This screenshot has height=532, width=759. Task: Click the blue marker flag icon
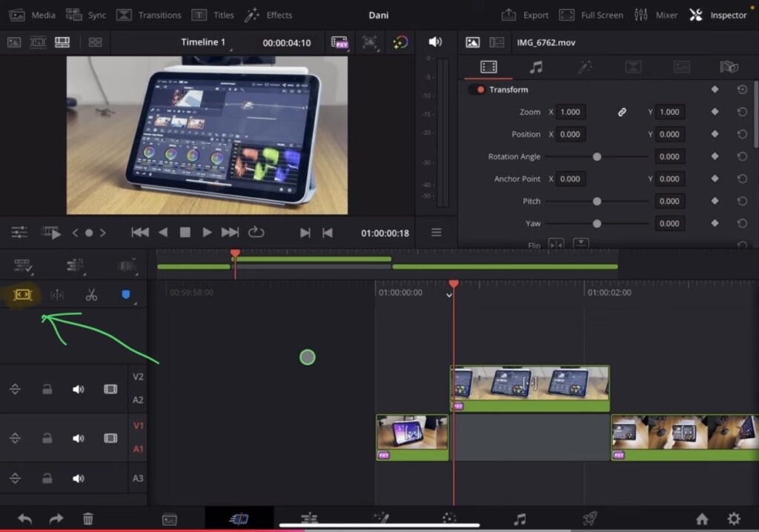pyautogui.click(x=125, y=295)
